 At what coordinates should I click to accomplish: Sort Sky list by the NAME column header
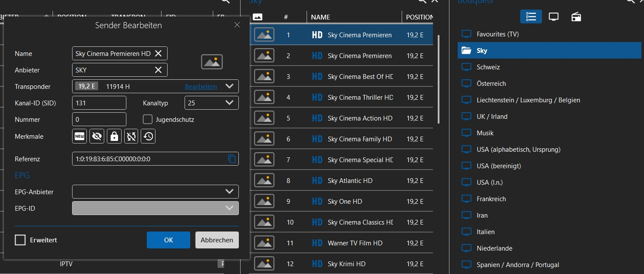320,17
